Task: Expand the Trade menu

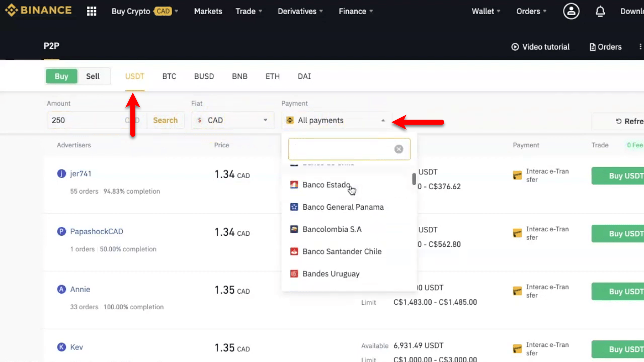Action: coord(249,11)
